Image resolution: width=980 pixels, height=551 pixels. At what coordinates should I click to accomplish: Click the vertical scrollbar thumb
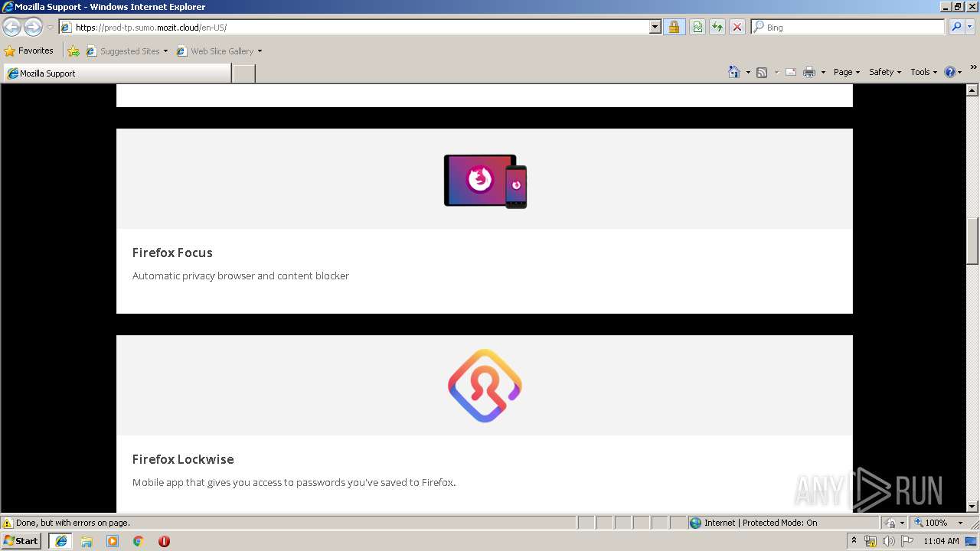click(x=972, y=241)
